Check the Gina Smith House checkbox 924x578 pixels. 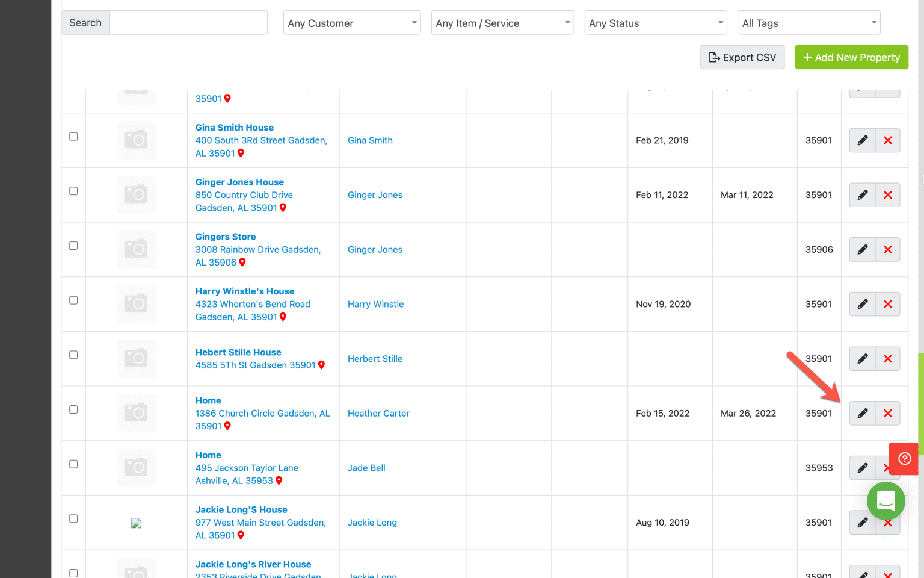(73, 137)
